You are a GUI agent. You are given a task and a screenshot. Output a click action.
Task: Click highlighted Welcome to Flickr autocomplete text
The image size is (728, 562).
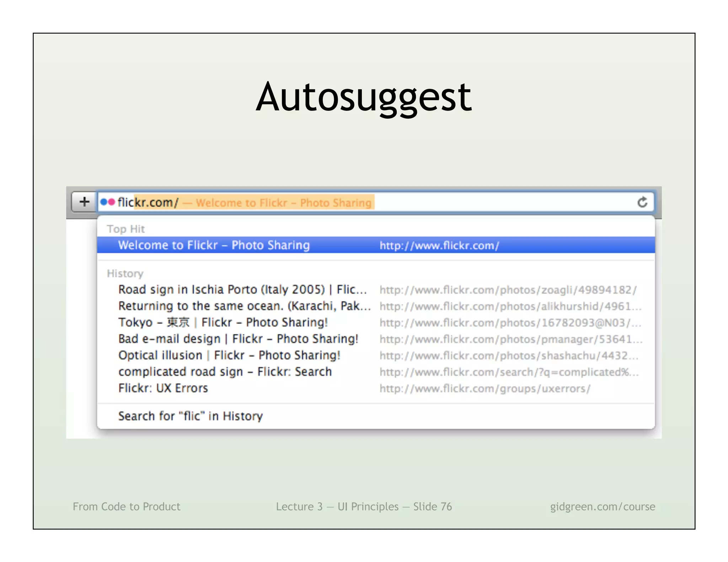(283, 202)
